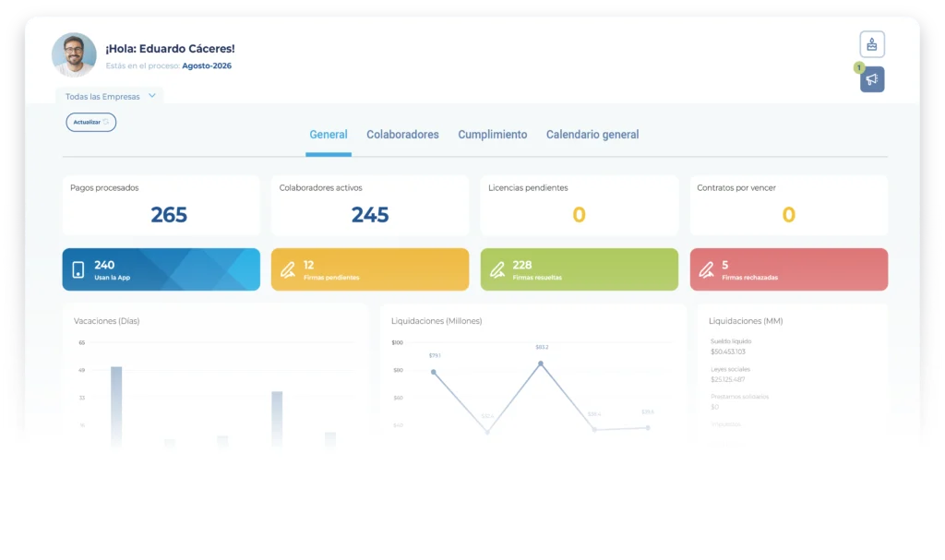The width and height of the screenshot is (945, 560).
Task: Click the Agosto-2026 process link
Action: pos(207,66)
